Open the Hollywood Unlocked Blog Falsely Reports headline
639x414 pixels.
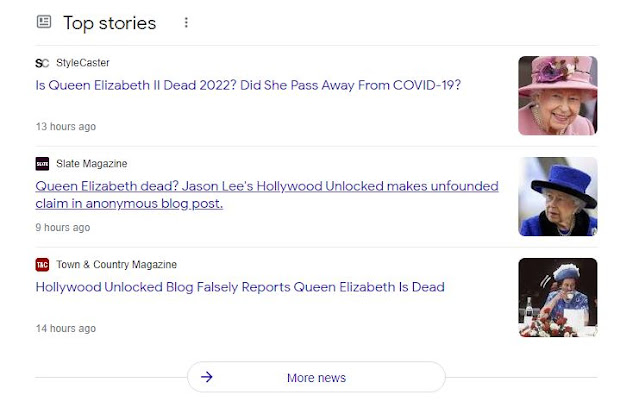(x=240, y=287)
